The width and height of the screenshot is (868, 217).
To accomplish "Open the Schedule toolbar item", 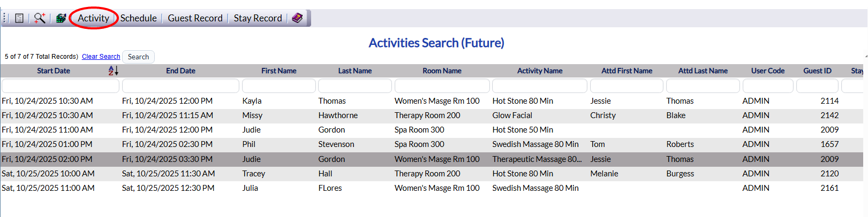I will 138,18.
